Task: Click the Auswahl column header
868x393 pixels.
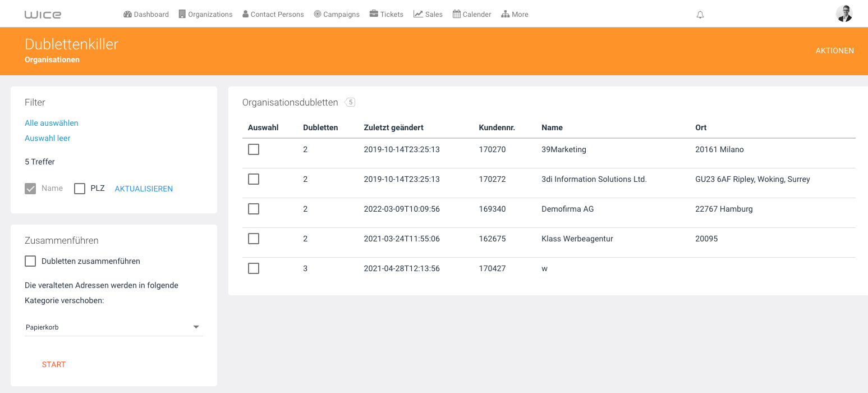Action: pos(263,127)
